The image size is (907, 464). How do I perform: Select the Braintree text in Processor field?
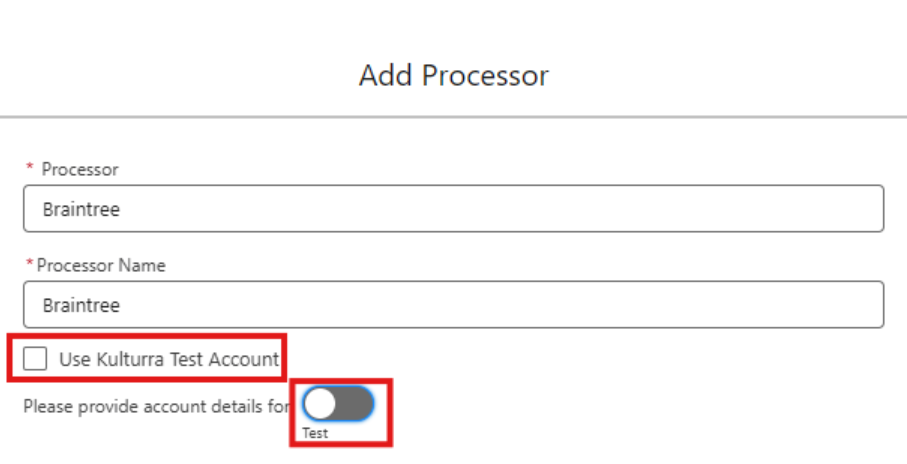click(x=81, y=209)
